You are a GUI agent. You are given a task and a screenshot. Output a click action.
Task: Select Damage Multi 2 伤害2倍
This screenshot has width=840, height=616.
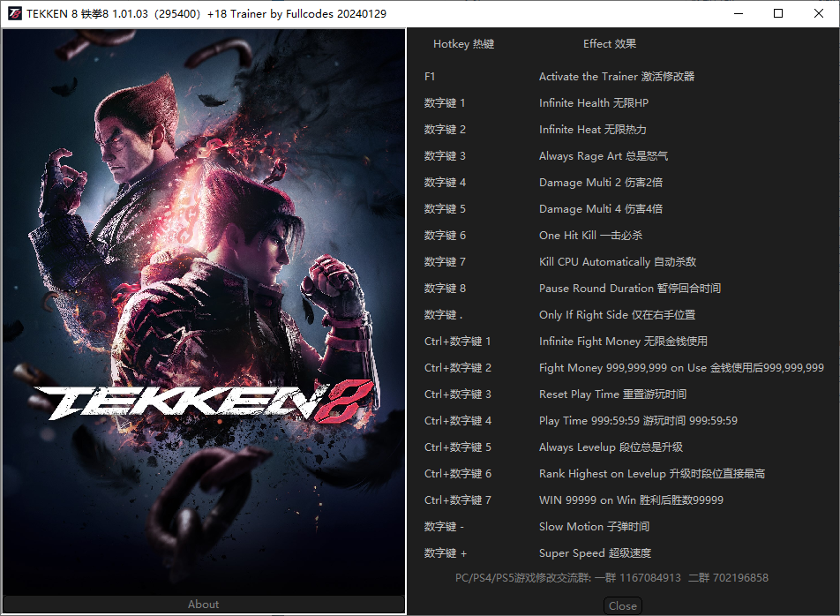[x=601, y=183]
